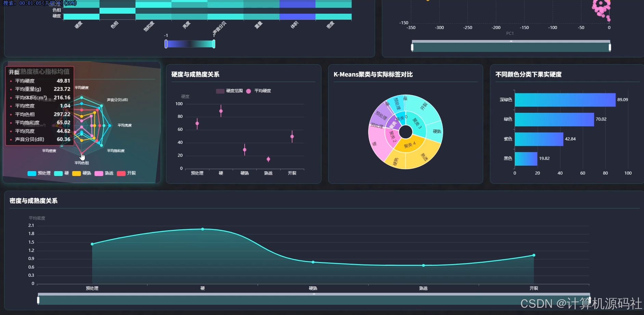
Task: Click center grip of density chart zoom slider
Action: tap(314, 294)
